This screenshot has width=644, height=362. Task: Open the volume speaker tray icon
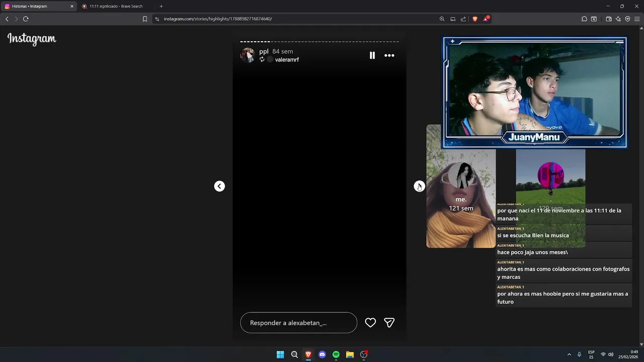coord(611,354)
